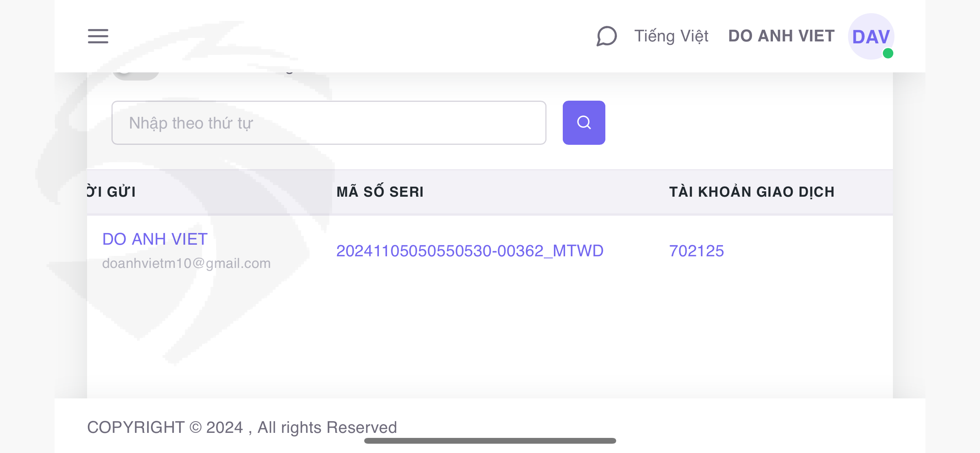Click the doanhvietm10@gmail.com email text

(x=187, y=263)
